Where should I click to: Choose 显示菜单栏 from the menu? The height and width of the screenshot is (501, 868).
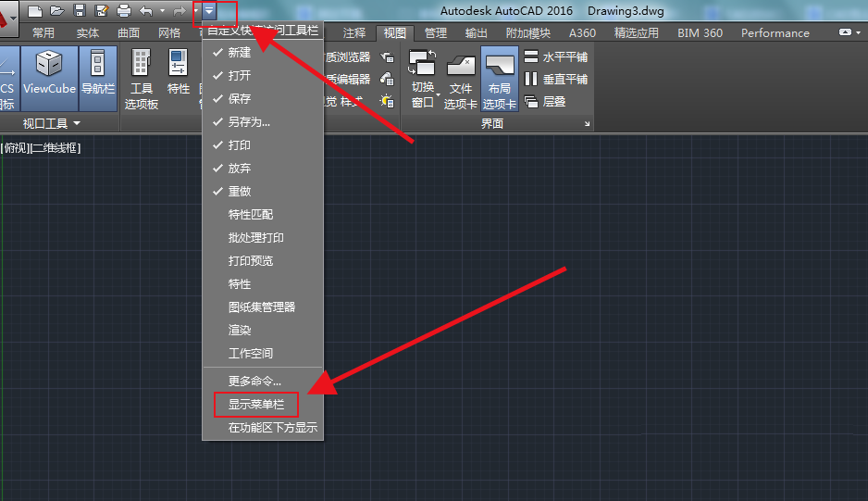point(263,405)
